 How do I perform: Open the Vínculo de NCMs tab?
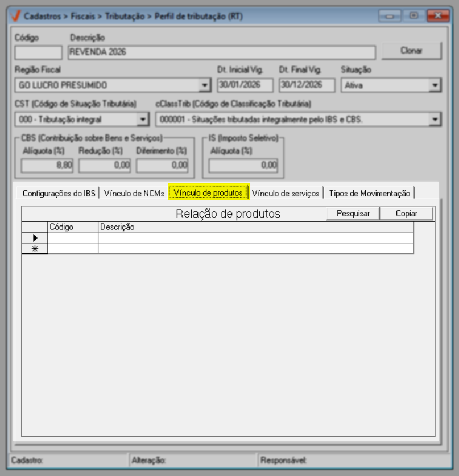[x=134, y=194]
